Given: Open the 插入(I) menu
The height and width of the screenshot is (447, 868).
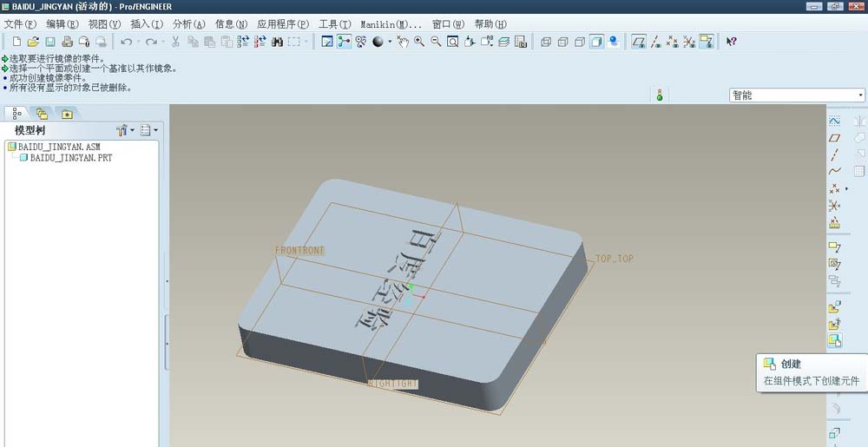Looking at the screenshot, I should [x=147, y=24].
